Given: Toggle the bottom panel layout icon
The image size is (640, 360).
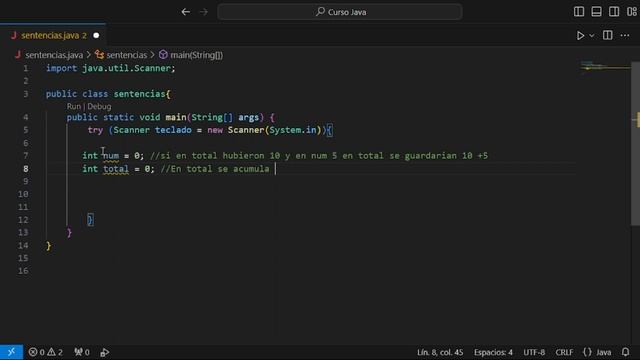Looking at the screenshot, I should pyautogui.click(x=596, y=11).
